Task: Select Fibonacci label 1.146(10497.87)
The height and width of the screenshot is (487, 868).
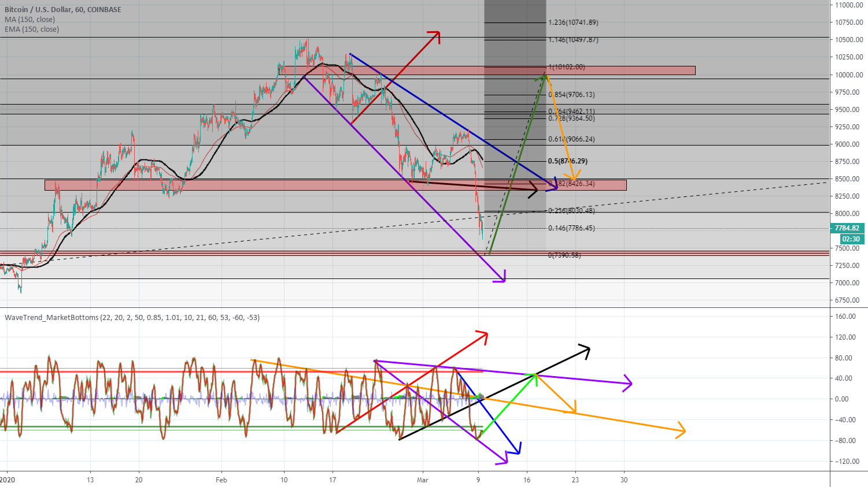Action: (573, 40)
